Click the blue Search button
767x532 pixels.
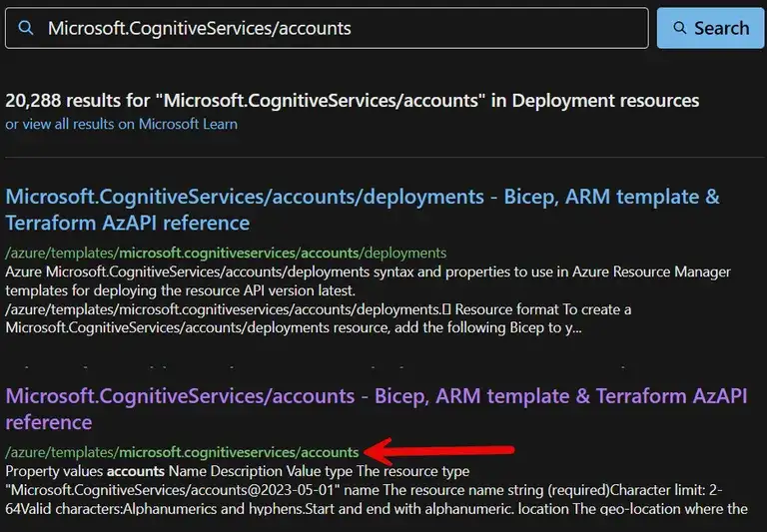pyautogui.click(x=710, y=28)
